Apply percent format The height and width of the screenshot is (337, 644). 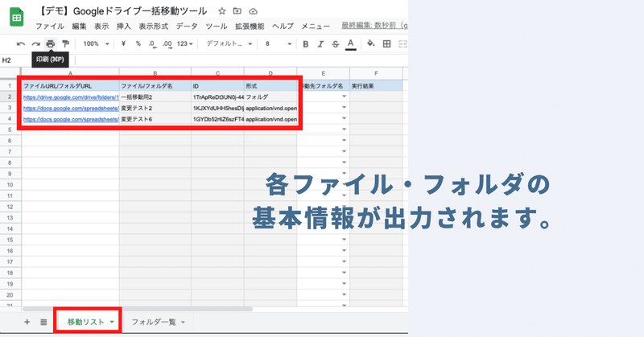pyautogui.click(x=138, y=43)
